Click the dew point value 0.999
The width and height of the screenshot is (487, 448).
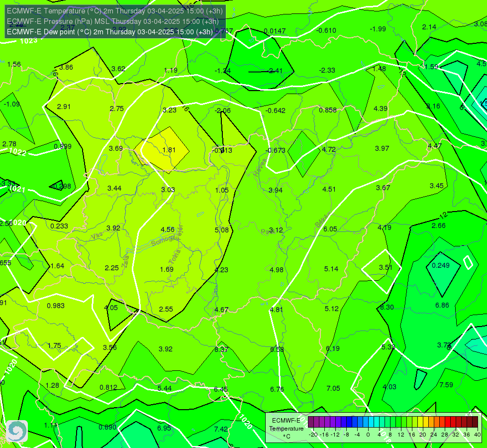(x=63, y=146)
